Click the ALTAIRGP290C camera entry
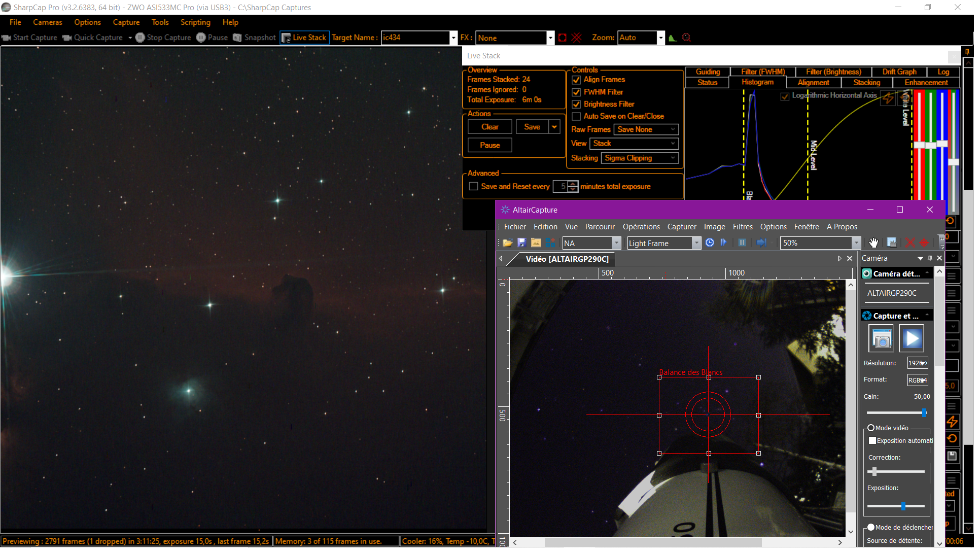 pos(892,293)
